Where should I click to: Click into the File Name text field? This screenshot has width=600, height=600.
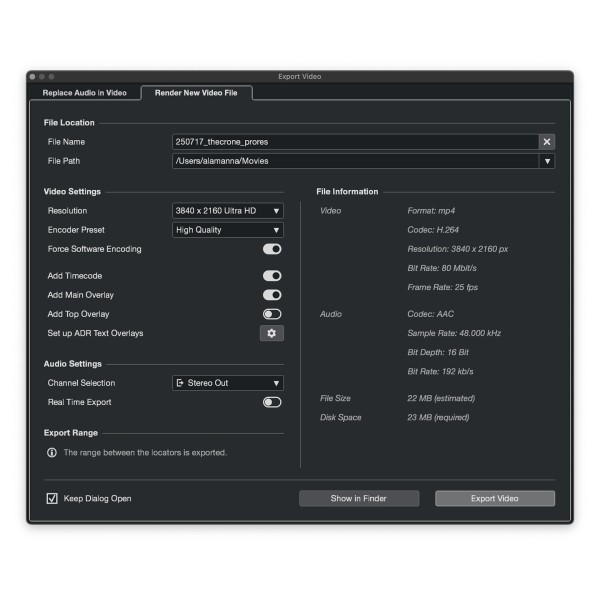(355, 142)
